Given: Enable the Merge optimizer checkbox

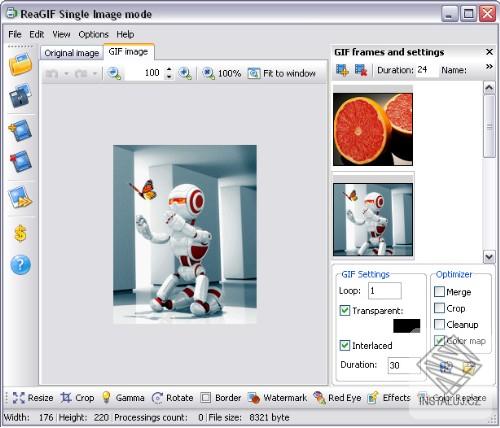Looking at the screenshot, I should point(439,292).
